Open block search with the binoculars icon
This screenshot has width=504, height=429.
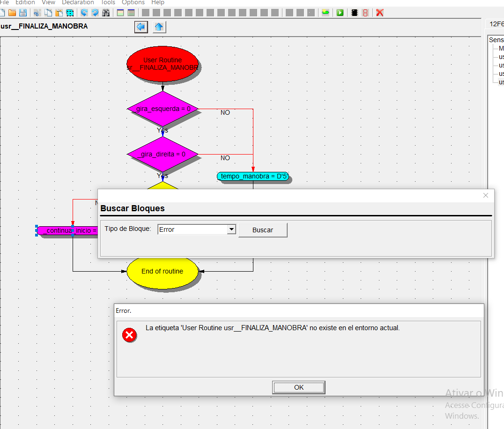point(106,13)
